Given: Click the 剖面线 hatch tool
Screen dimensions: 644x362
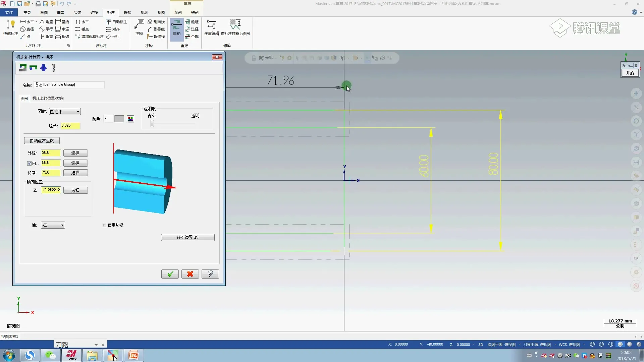Looking at the screenshot, I should [x=156, y=22].
